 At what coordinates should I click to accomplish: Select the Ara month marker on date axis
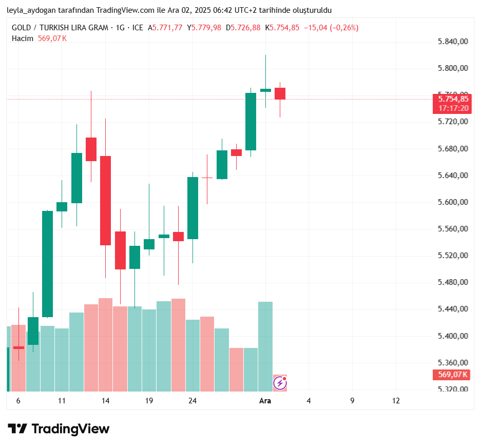pyautogui.click(x=265, y=401)
